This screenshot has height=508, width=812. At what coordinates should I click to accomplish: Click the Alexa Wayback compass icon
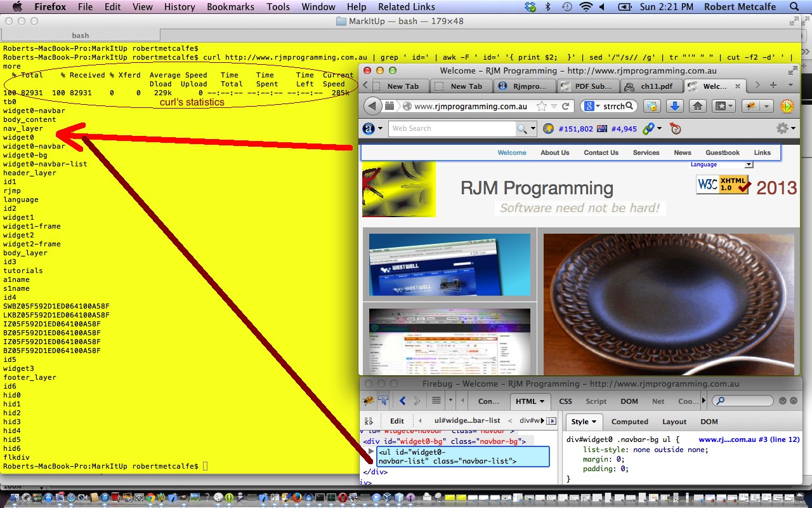[676, 128]
